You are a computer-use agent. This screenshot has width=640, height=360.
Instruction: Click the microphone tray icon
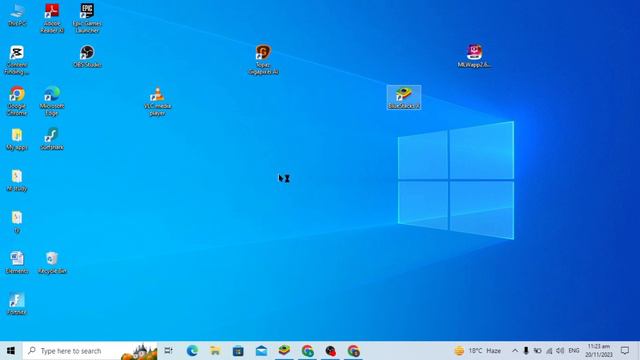526,351
